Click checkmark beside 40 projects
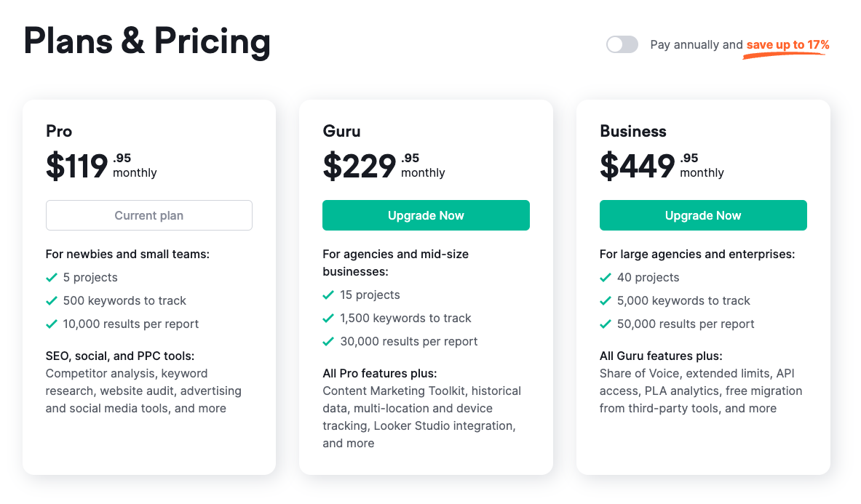The width and height of the screenshot is (861, 504). 606,278
